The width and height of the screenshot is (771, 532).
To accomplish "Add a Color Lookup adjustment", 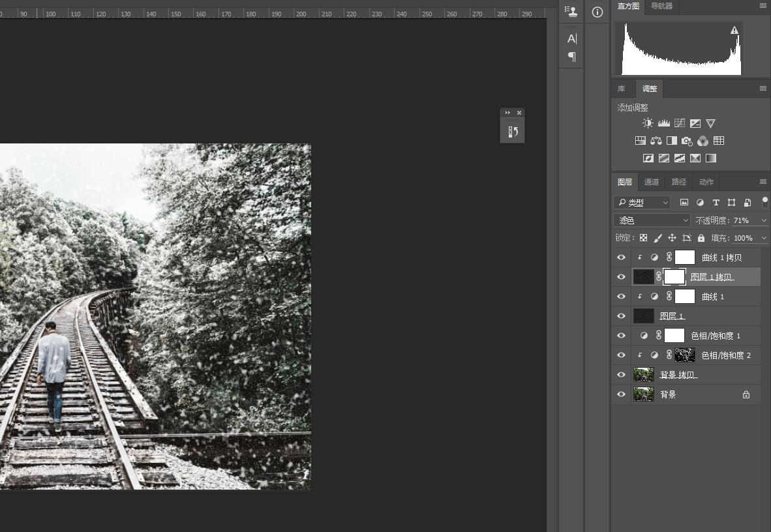I will (719, 141).
